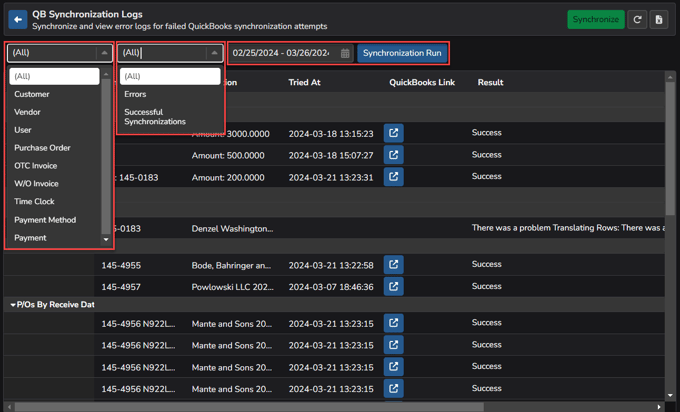Open QuickBooks link for Amount 500.0000 row

coord(393,155)
